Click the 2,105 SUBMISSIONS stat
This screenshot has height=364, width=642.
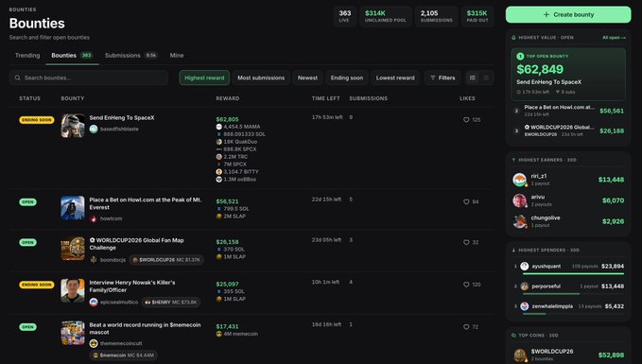coord(437,16)
